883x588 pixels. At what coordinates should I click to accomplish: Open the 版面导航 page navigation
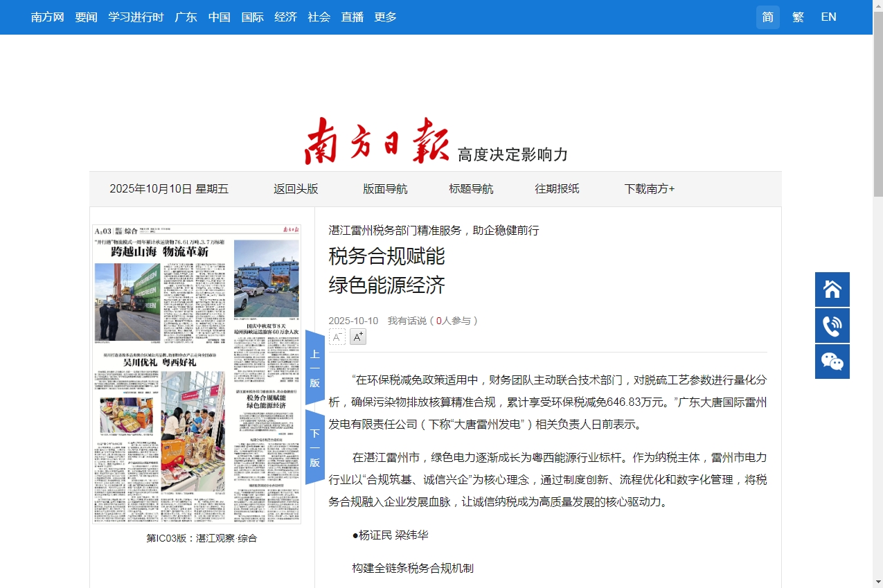point(385,188)
